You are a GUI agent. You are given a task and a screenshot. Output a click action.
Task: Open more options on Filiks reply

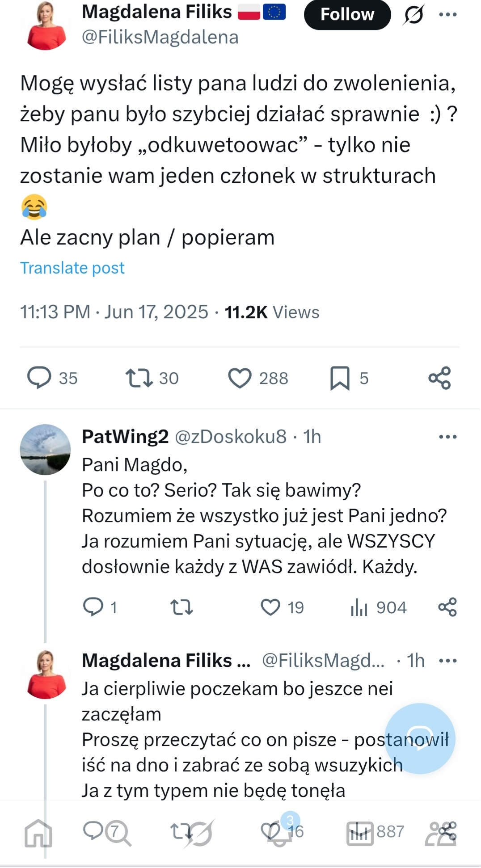447,660
